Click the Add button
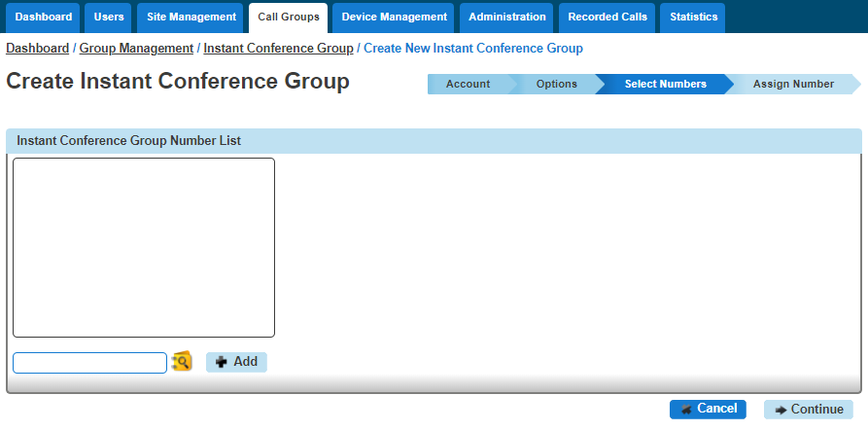The height and width of the screenshot is (431, 868). pos(236,362)
